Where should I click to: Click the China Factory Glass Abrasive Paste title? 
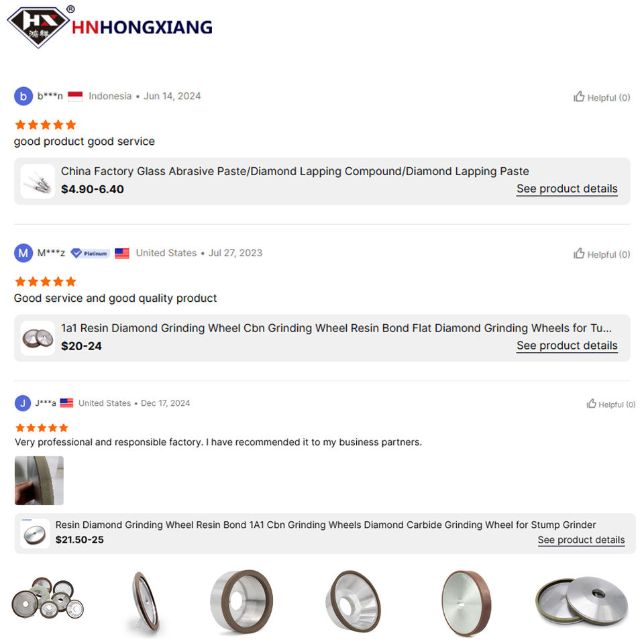[295, 171]
